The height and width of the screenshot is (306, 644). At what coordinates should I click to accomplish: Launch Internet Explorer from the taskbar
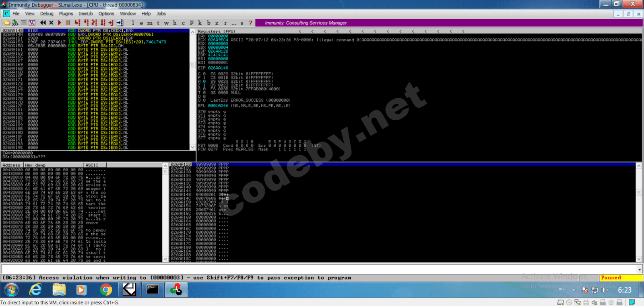pos(35,290)
